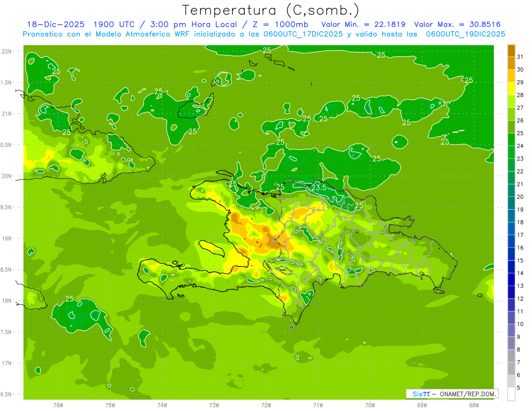
Task: Click the "0600UTC_19DIC2025" valid-until time
Action: click(x=465, y=34)
